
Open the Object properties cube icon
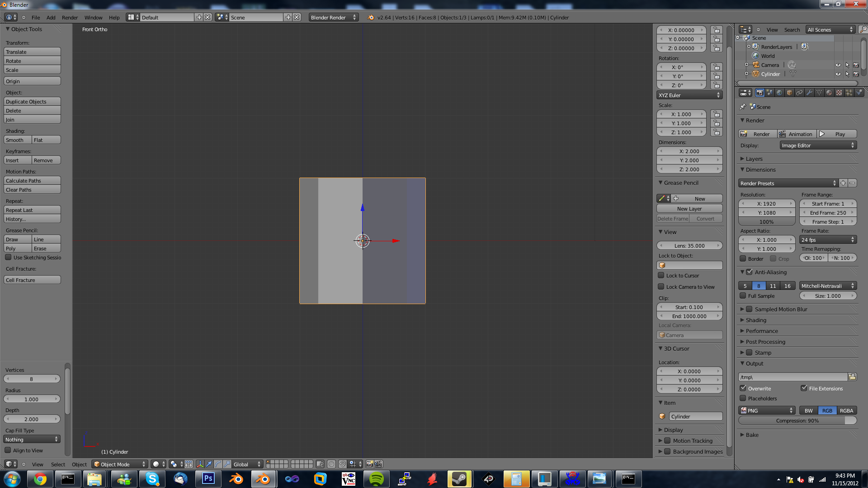(x=789, y=93)
